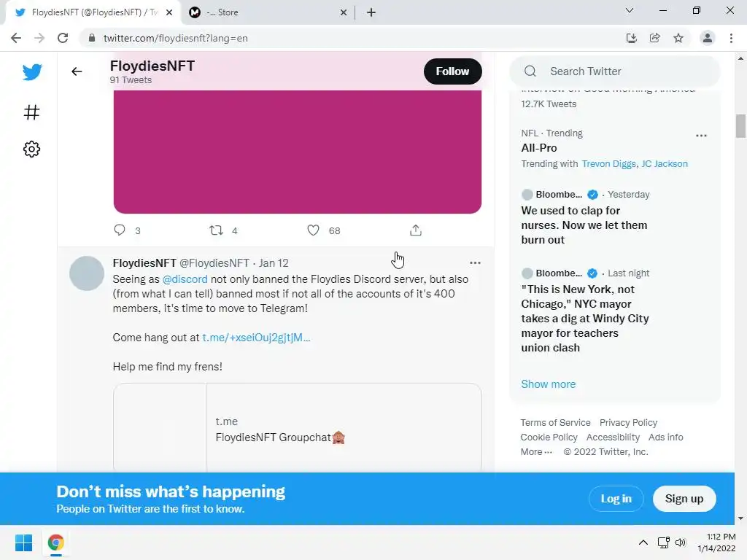Open the Settings gear icon in sidebar
The height and width of the screenshot is (560, 747).
[x=32, y=149]
